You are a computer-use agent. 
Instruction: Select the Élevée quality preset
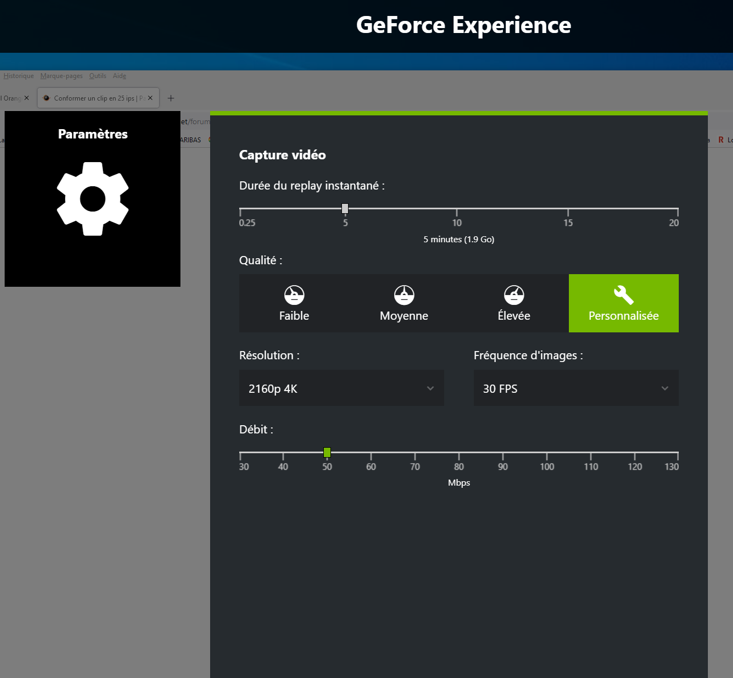click(514, 303)
